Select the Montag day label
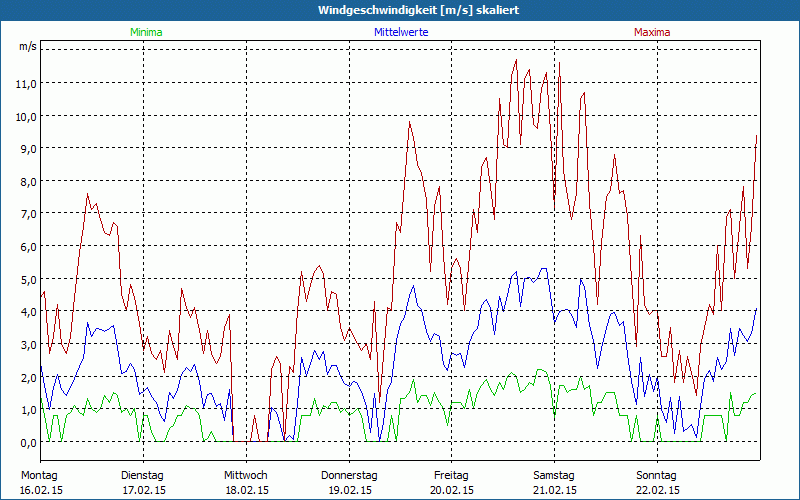Viewport: 800px width, 500px height. click(40, 475)
